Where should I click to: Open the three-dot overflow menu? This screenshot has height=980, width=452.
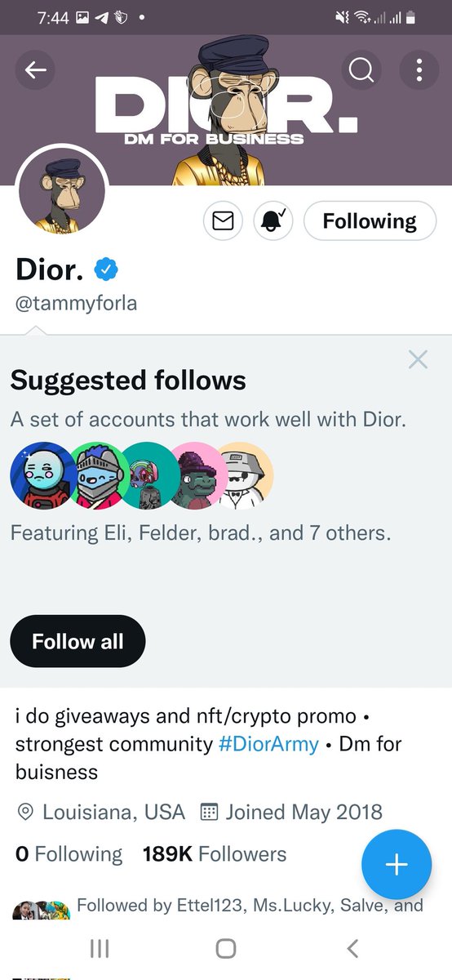coord(419,71)
